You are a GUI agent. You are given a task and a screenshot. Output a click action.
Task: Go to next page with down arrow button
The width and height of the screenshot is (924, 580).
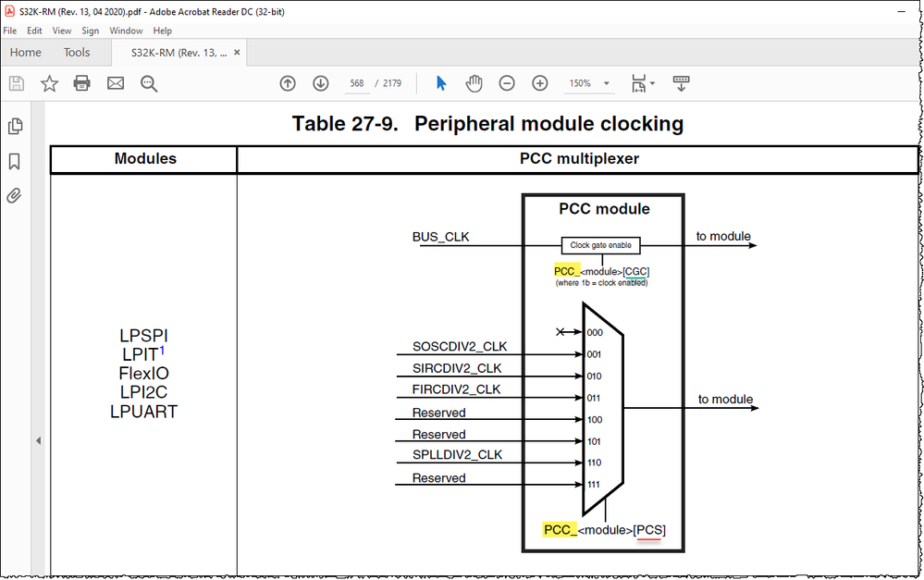coord(320,83)
